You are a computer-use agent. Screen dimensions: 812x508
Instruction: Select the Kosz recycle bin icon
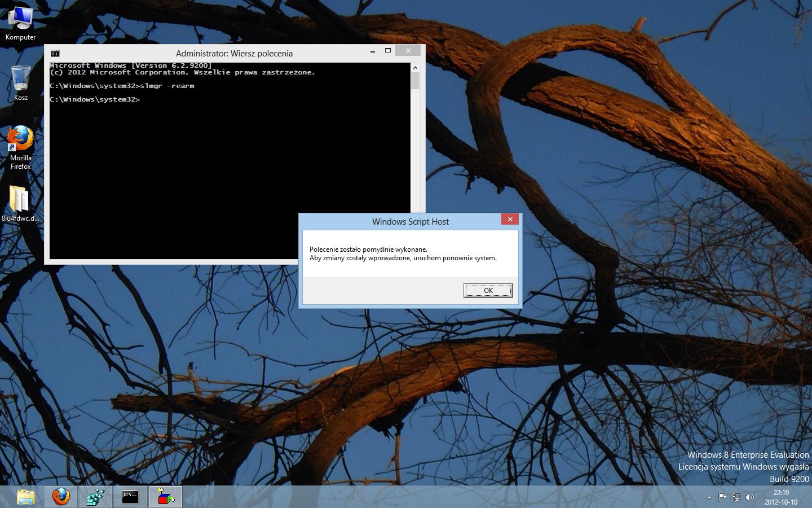(21, 83)
